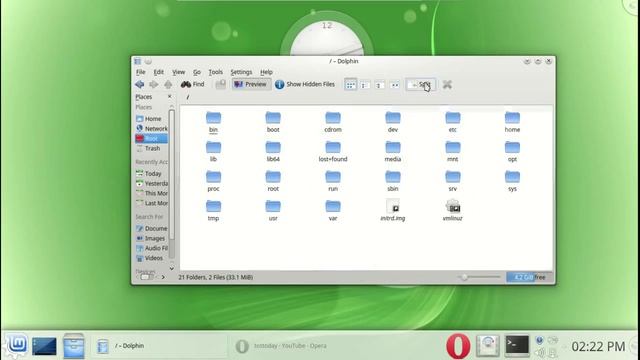Image resolution: width=640 pixels, height=360 pixels.
Task: Select the lib folder
Action: (x=213, y=151)
